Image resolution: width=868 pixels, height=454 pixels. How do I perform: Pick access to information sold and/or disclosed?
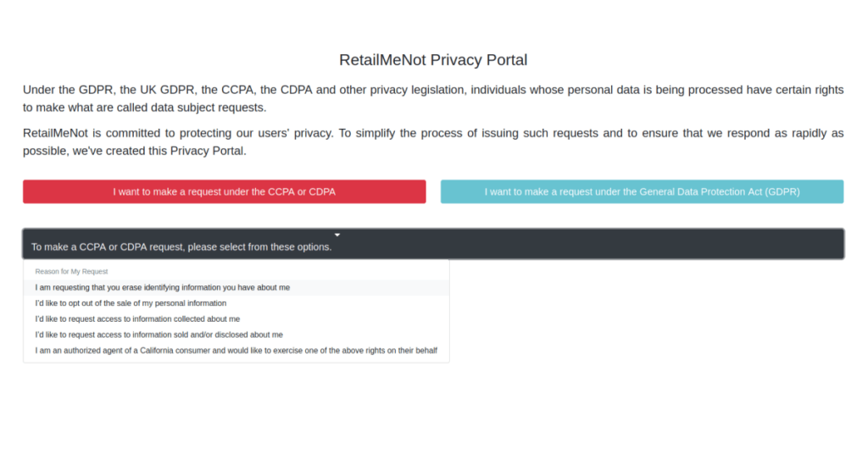pyautogui.click(x=159, y=335)
